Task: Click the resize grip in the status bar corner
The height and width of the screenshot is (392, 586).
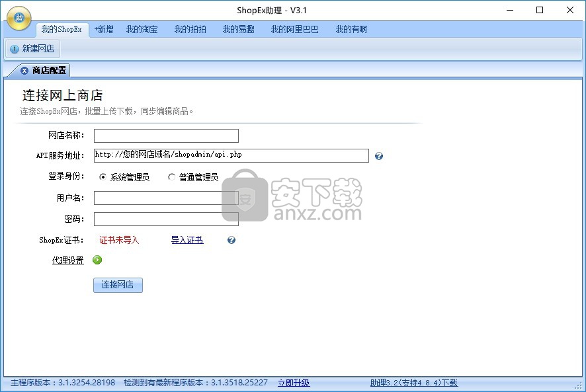Action: pyautogui.click(x=579, y=385)
